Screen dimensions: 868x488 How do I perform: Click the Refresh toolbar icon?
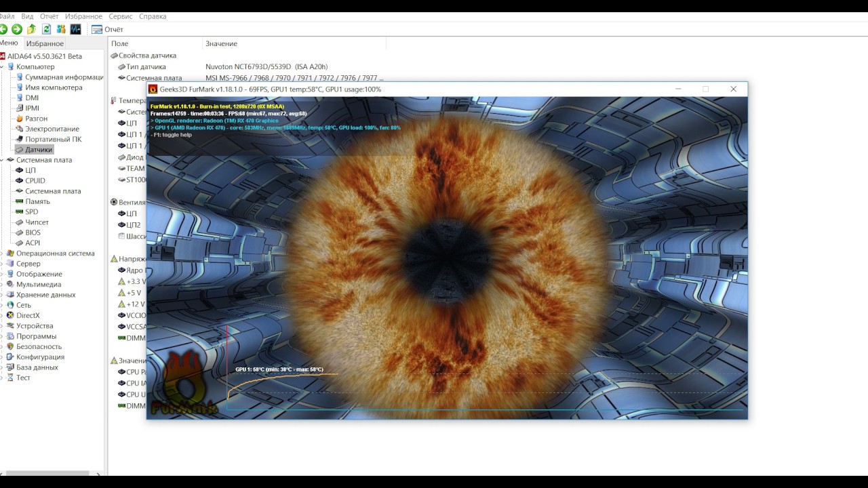[x=46, y=29]
